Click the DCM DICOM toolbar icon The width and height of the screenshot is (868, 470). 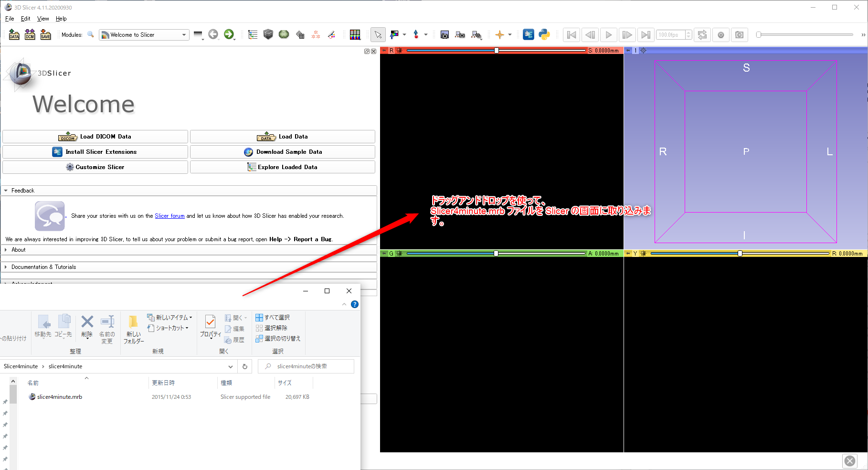[30, 34]
